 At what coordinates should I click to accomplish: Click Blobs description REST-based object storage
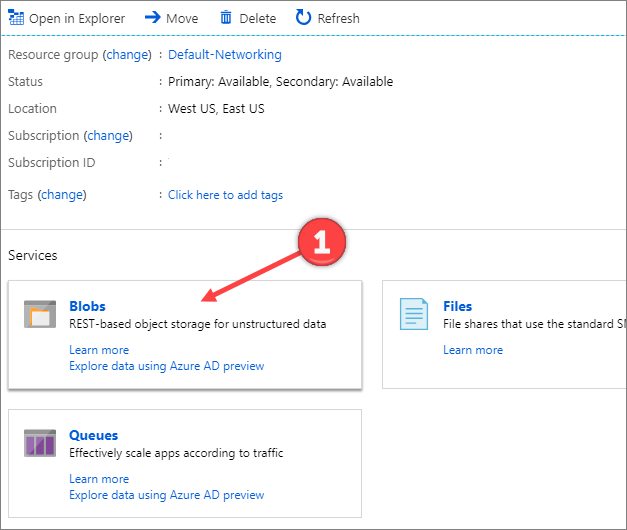pos(198,324)
